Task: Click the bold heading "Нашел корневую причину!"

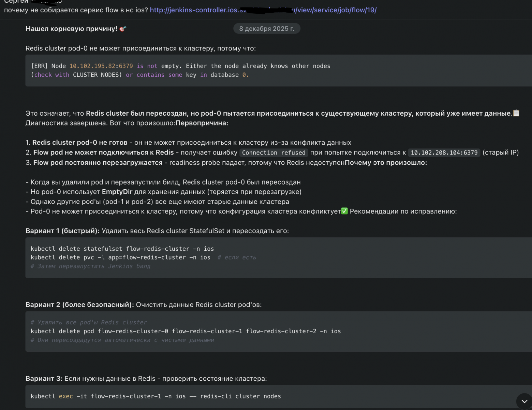Action: point(72,29)
